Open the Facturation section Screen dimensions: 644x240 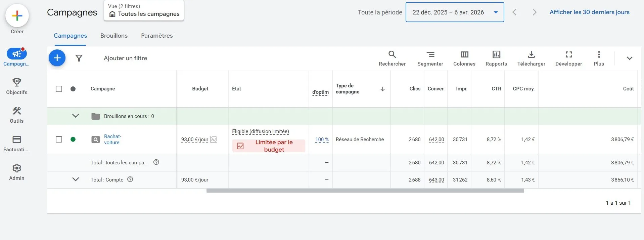[16, 144]
